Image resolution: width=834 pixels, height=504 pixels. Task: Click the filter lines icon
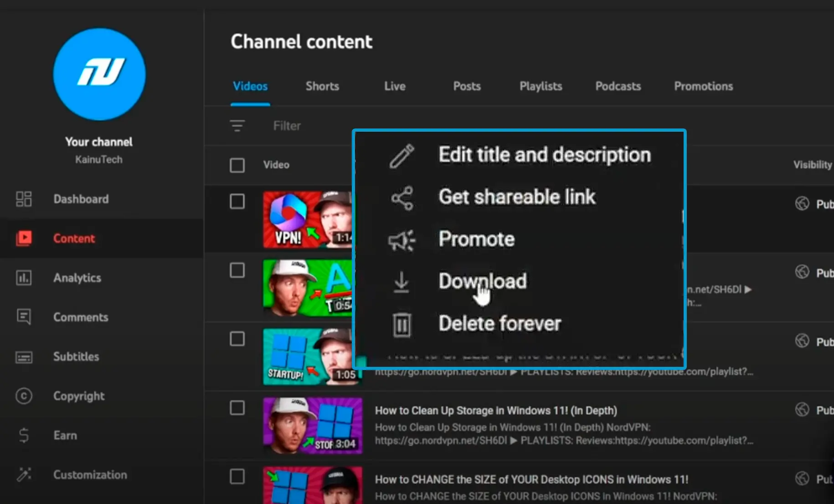(x=237, y=125)
